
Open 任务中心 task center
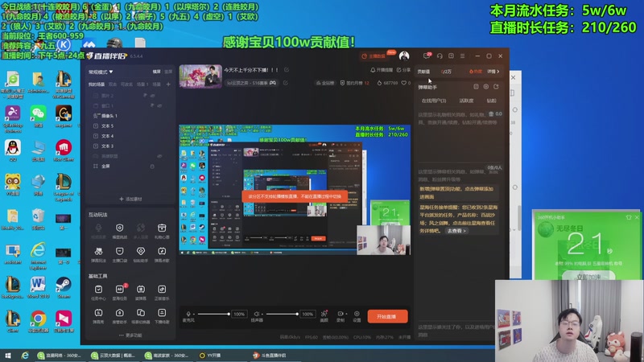[x=98, y=292]
